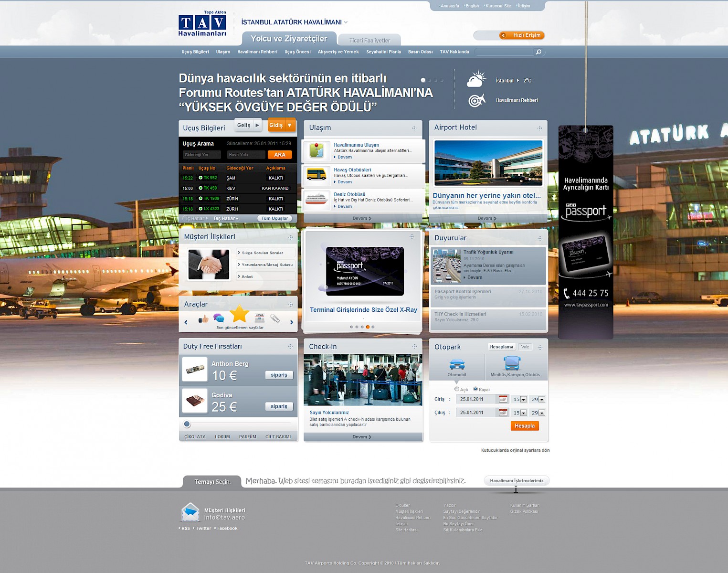Open the Çıkış minute dropdown
Image resolution: width=728 pixels, height=573 pixels.
(541, 413)
